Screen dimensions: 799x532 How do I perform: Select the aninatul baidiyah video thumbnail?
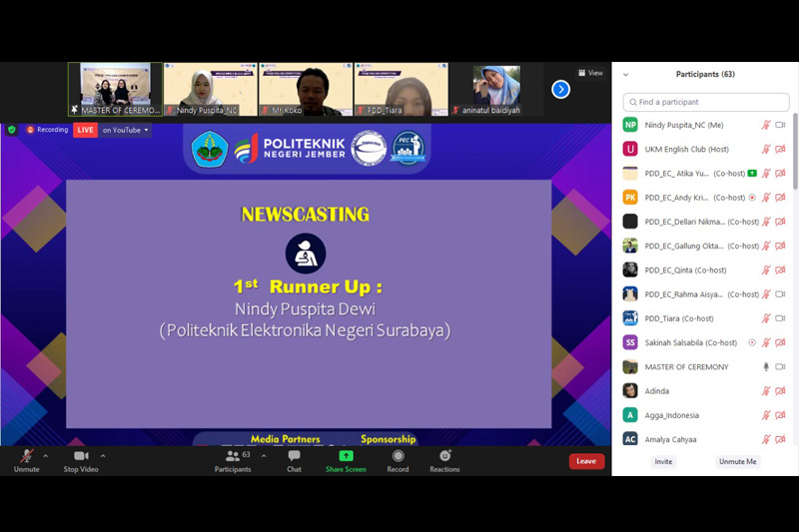(x=496, y=90)
